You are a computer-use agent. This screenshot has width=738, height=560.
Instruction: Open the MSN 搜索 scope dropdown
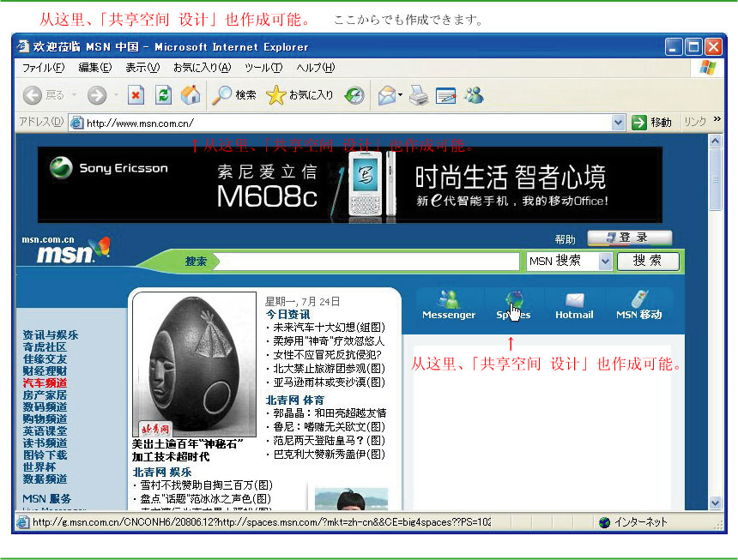[x=605, y=262]
